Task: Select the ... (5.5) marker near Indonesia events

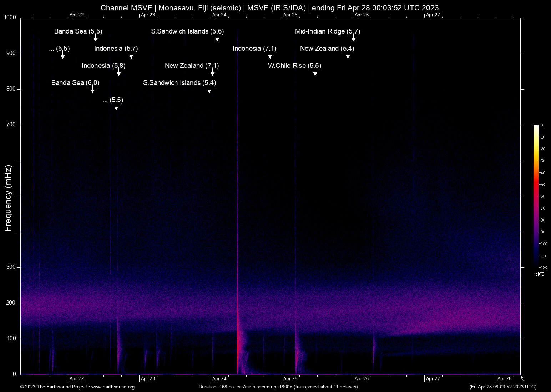Action: [x=115, y=107]
